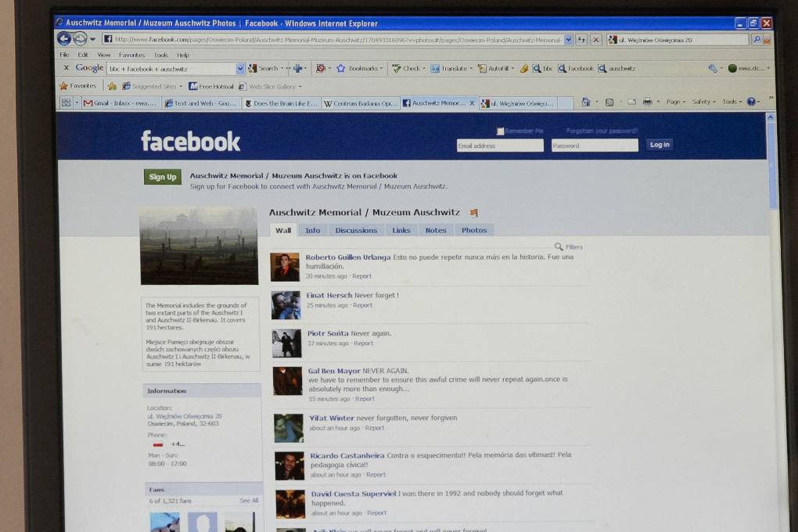This screenshot has height=532, width=798.
Task: Click the Read Mail icon in the command bar
Action: click(x=631, y=102)
